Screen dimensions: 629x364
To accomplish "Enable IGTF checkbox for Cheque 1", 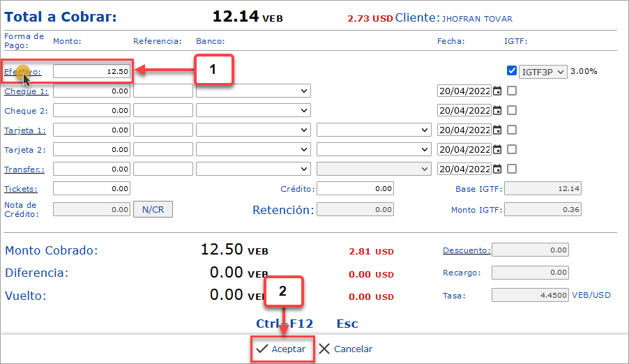I will [x=511, y=91].
